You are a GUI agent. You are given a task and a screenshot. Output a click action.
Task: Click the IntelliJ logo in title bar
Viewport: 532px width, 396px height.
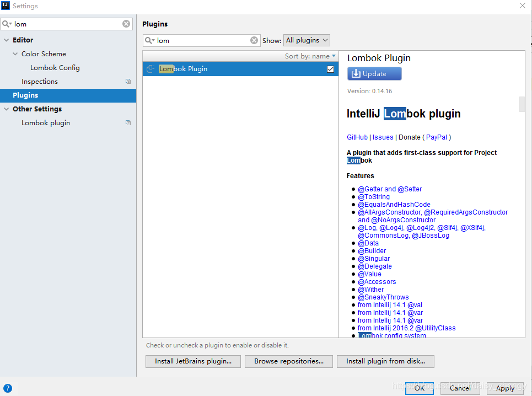coord(6,6)
